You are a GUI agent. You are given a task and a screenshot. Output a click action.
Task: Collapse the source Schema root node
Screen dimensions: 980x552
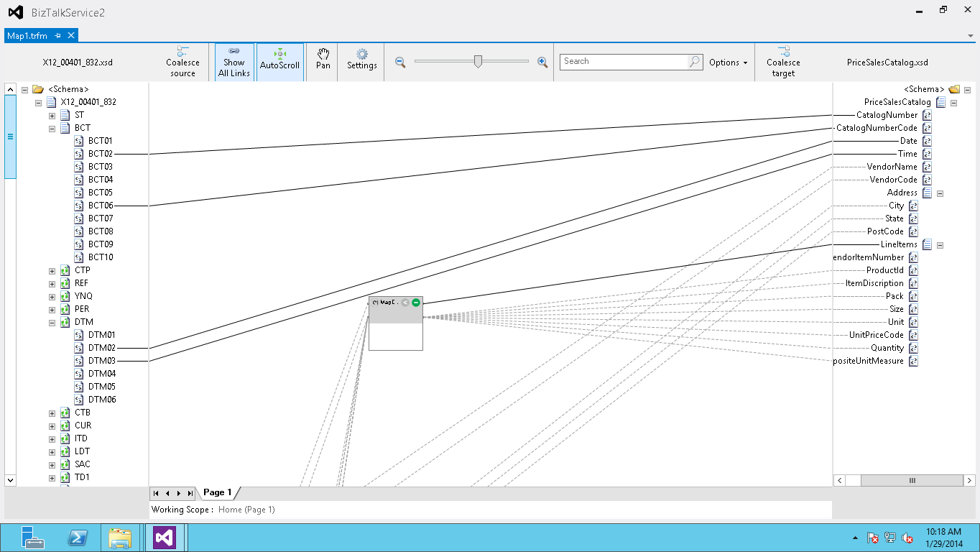point(25,89)
